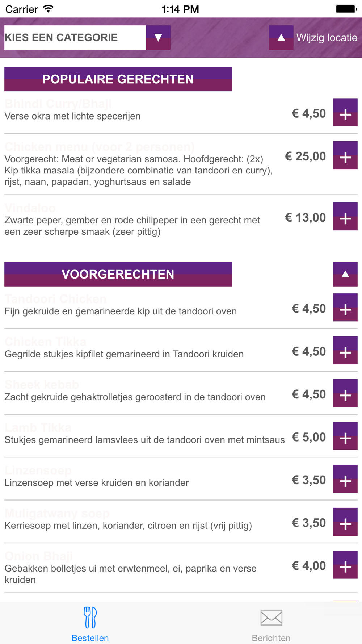
Task: Add Muligatwany soep via plus icon
Action: (x=345, y=522)
